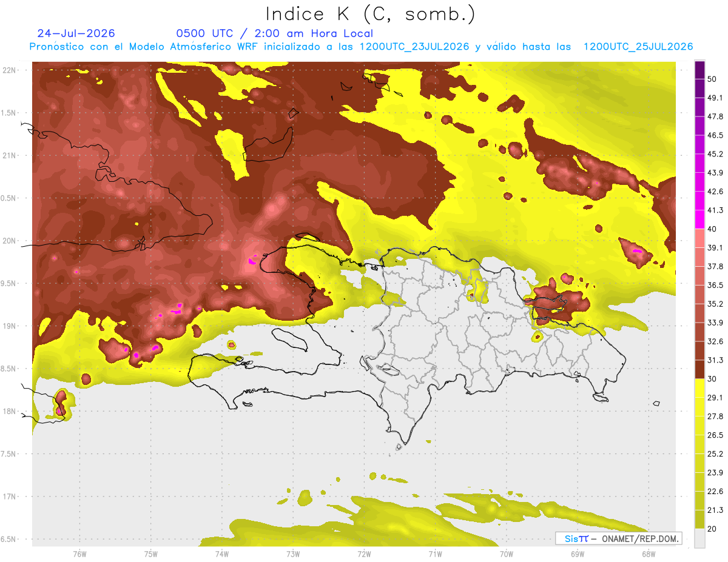Pick the dark purple swatch atop the colorbar

(699, 70)
